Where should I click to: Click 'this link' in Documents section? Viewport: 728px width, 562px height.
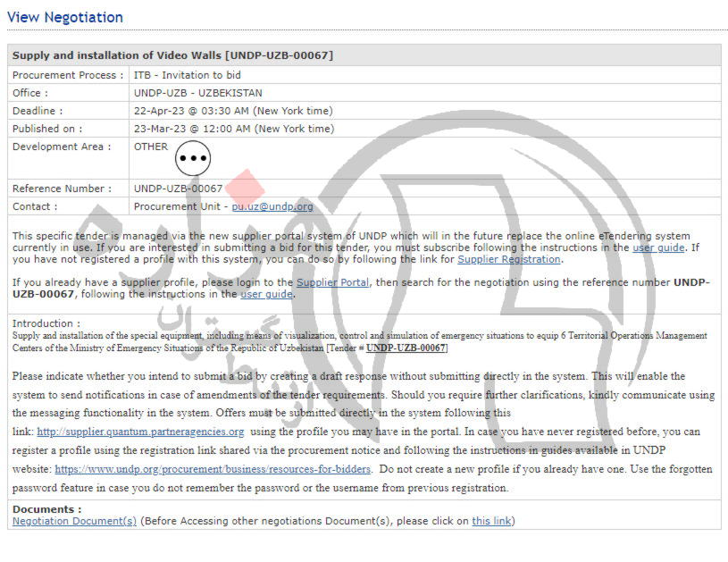click(x=491, y=521)
